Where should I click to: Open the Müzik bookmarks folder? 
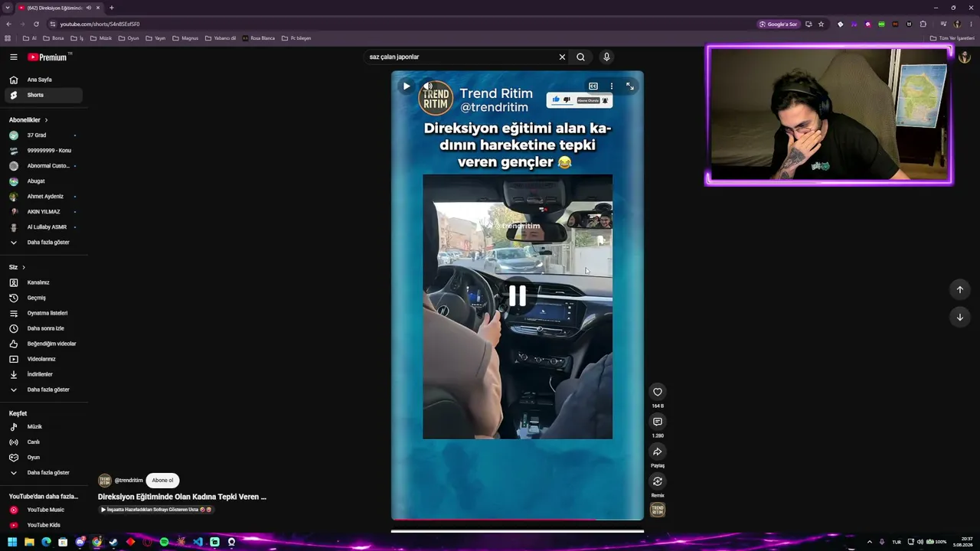(x=101, y=38)
